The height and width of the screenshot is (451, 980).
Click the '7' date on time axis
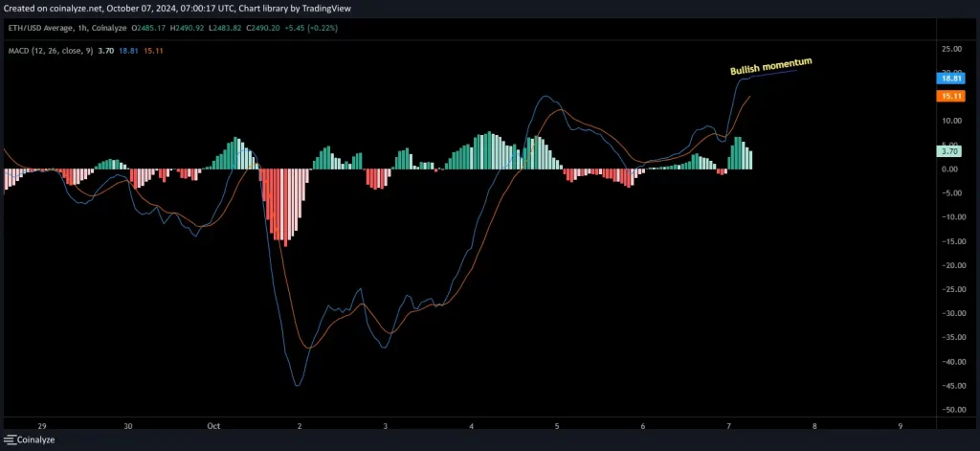(729, 425)
